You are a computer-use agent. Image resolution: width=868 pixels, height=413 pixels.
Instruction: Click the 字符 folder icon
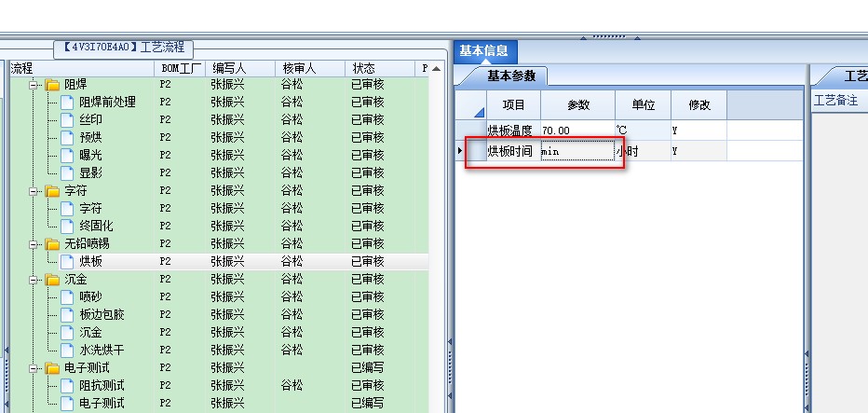[52, 191]
